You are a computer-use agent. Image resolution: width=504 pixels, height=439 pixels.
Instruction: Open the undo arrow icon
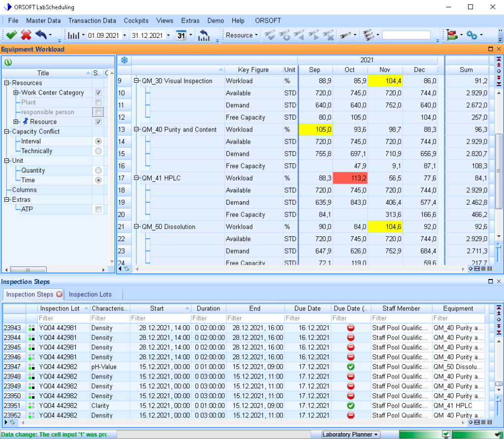40,35
